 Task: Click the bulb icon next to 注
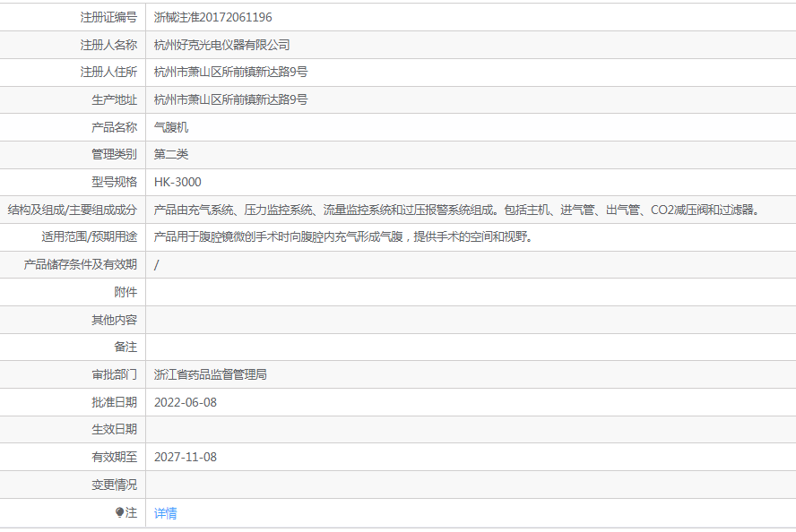point(120,512)
